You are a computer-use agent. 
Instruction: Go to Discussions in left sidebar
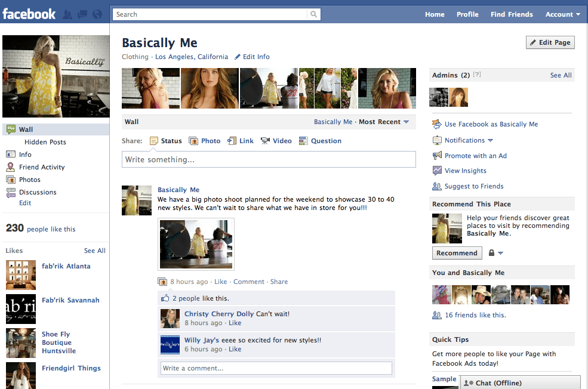(x=37, y=192)
